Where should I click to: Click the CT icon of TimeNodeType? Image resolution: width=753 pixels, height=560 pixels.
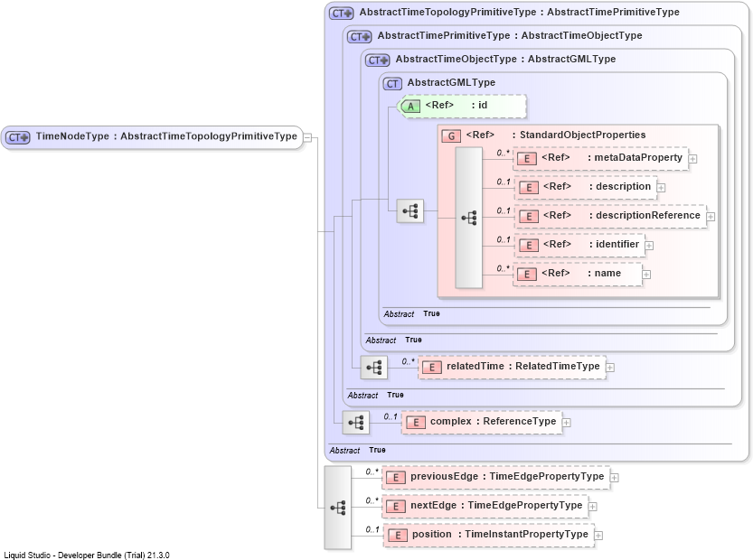18,137
